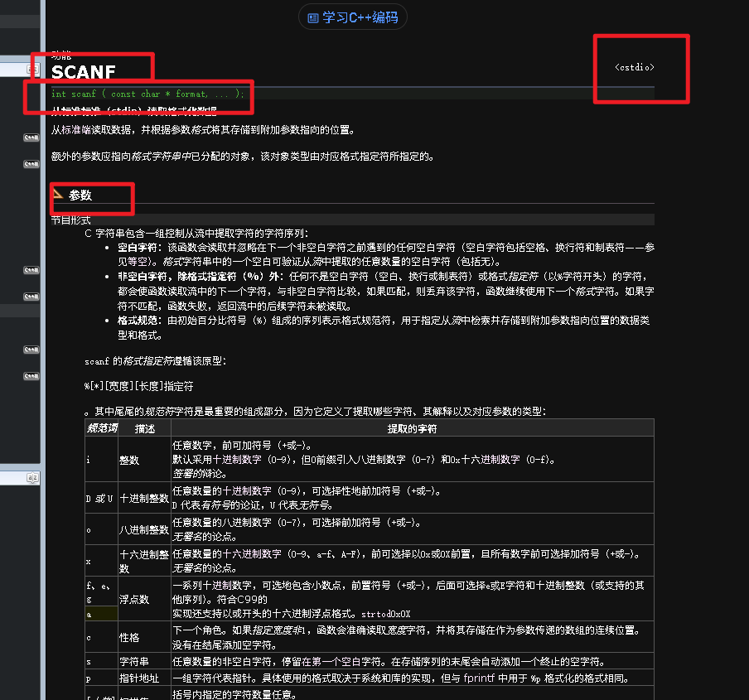Click the 整数 cell in the i row
The image size is (749, 700).
click(x=144, y=459)
